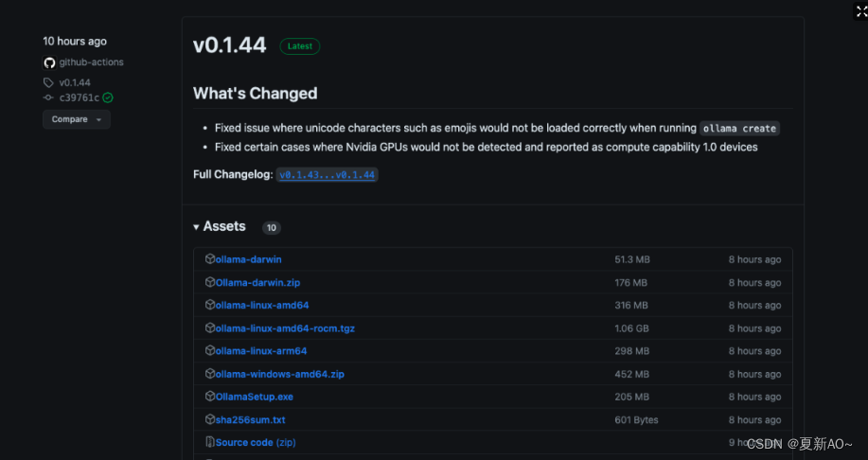
Task: Click the 8 hours ago timestamp for OllamaSetup.exe
Action: pyautogui.click(x=754, y=398)
